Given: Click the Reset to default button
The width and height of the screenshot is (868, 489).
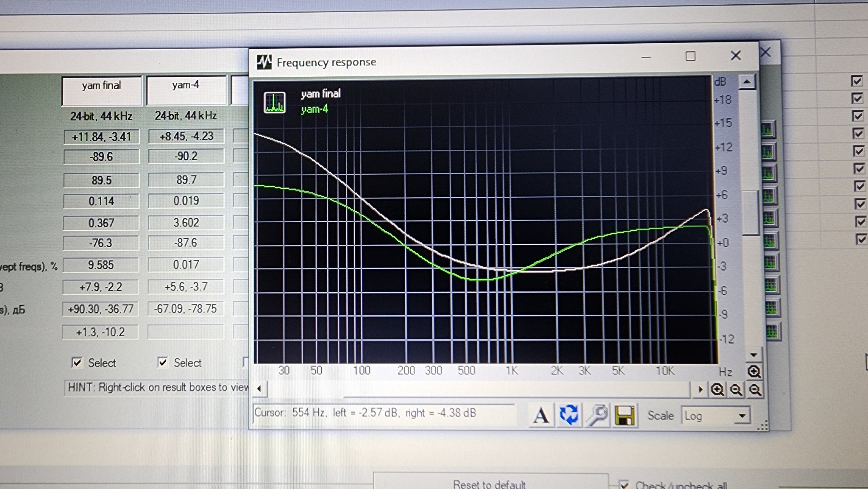Looking at the screenshot, I should (490, 482).
